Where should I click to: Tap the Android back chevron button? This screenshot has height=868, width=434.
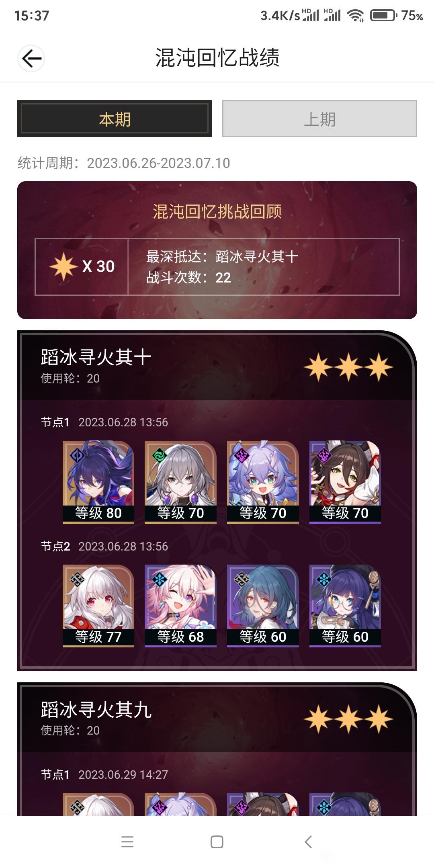[308, 841]
